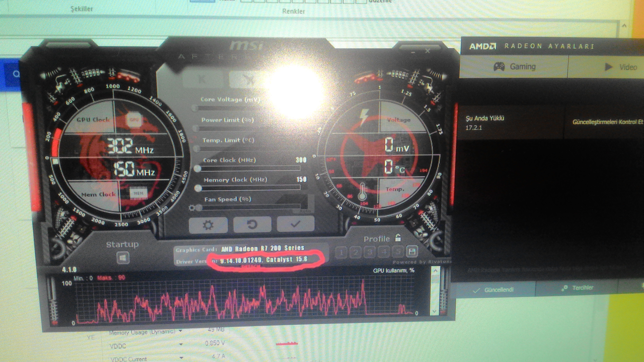Click the thermometer temperature icon
644x362 pixels.
point(363,192)
